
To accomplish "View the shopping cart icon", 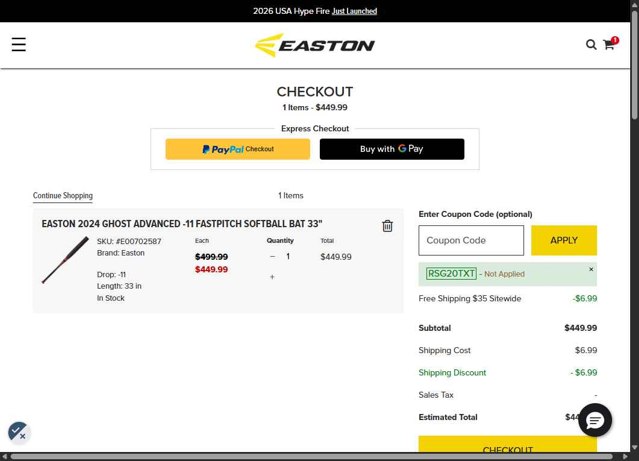I will pos(610,44).
